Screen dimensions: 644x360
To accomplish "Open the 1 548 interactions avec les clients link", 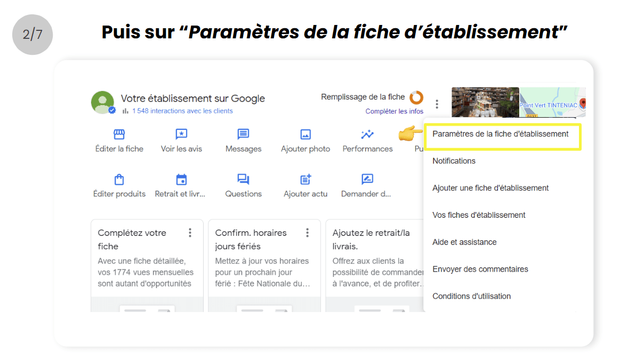I will click(182, 111).
